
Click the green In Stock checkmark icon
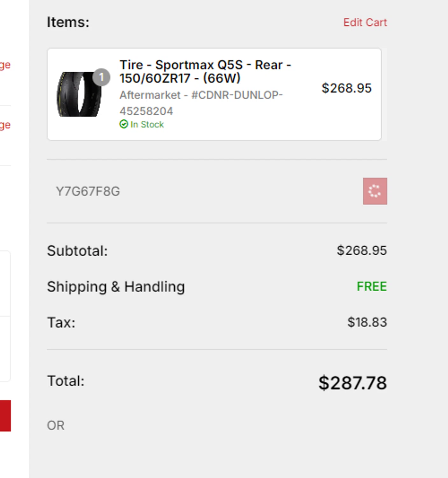coord(124,124)
